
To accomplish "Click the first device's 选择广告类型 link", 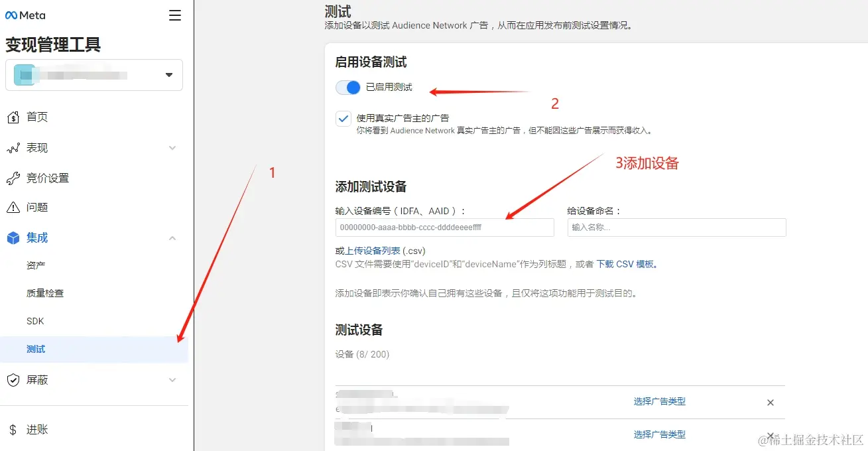I will click(660, 401).
